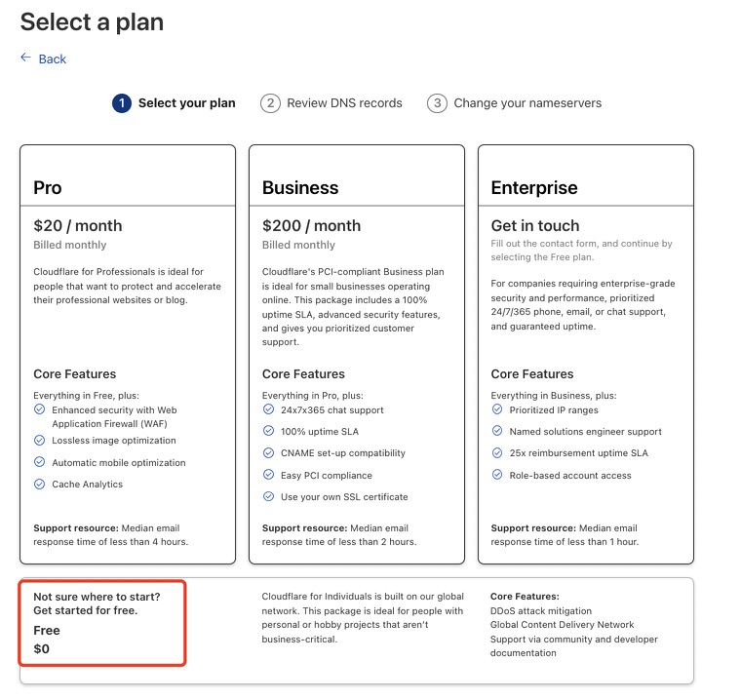The image size is (741, 700).
Task: Open the Change your nameservers step
Action: [x=527, y=103]
